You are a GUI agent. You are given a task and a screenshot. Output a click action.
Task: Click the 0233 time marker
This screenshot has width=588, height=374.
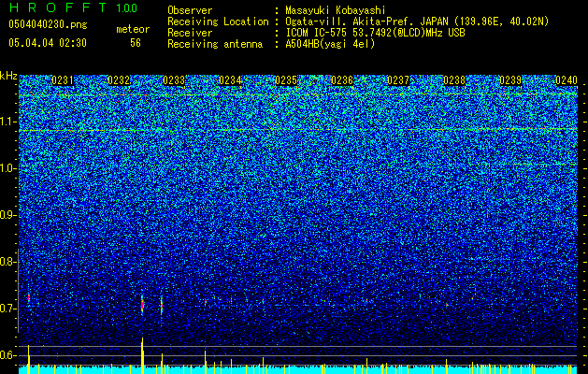[175, 80]
